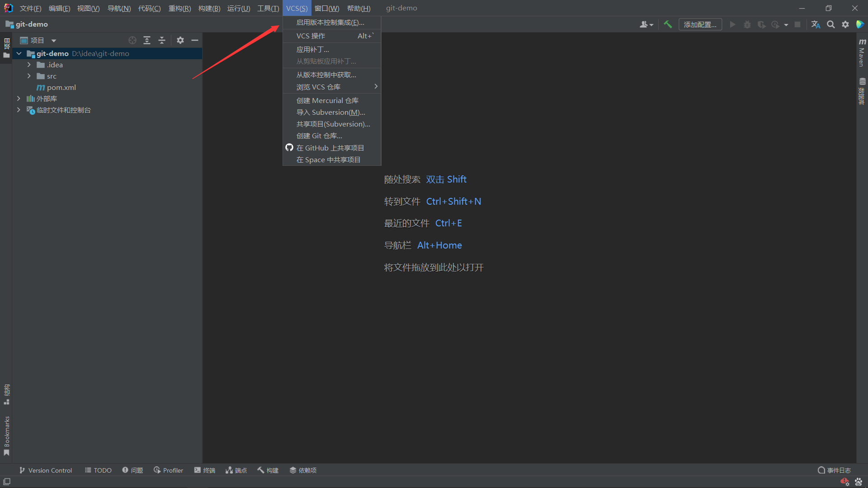Viewport: 868px width, 488px height.
Task: Open run configuration dropdown arrow
Action: click(x=786, y=25)
